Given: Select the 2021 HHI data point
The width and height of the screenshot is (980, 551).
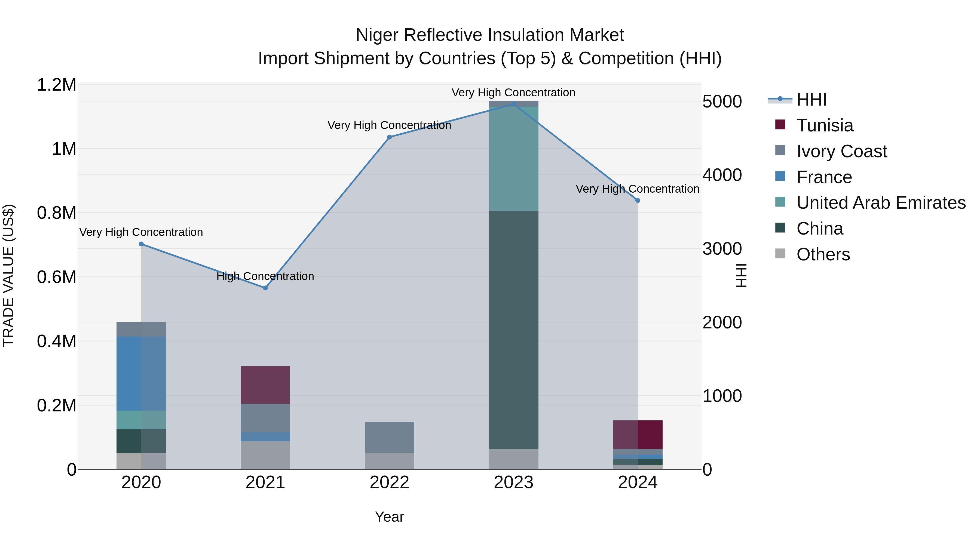Looking at the screenshot, I should point(265,288).
